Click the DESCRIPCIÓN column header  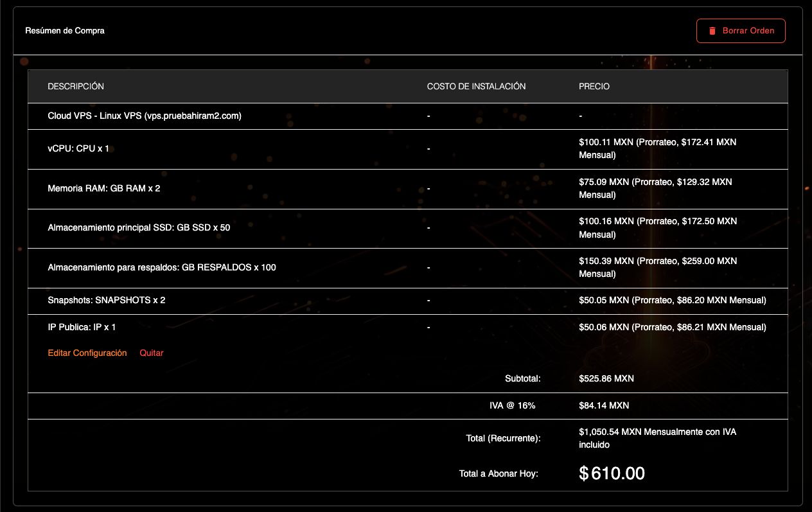click(x=76, y=87)
